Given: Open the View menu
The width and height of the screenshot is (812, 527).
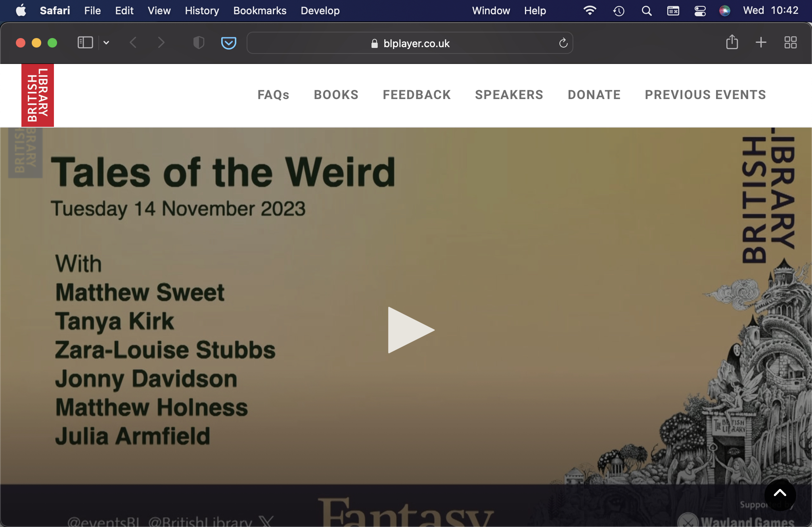Looking at the screenshot, I should pyautogui.click(x=159, y=10).
